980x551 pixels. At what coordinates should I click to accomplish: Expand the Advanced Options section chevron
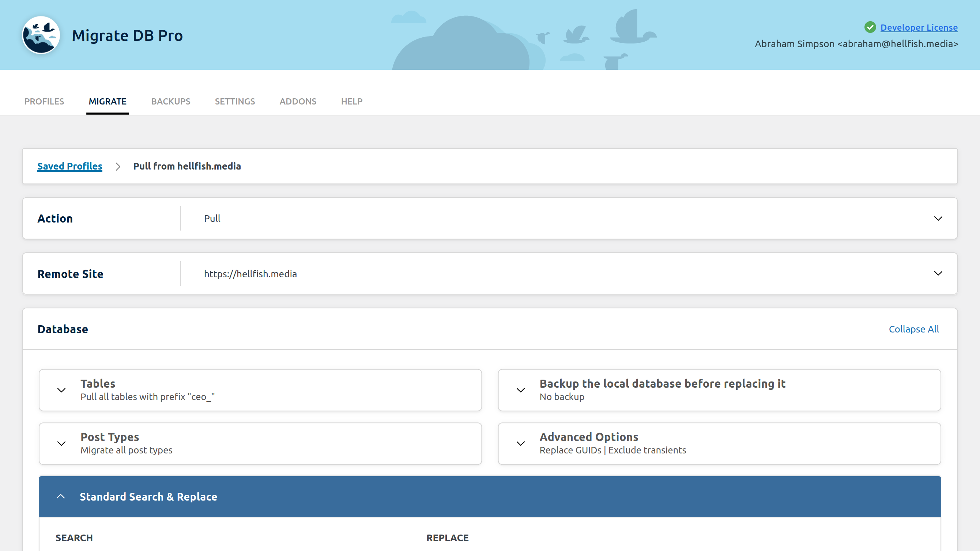click(520, 443)
